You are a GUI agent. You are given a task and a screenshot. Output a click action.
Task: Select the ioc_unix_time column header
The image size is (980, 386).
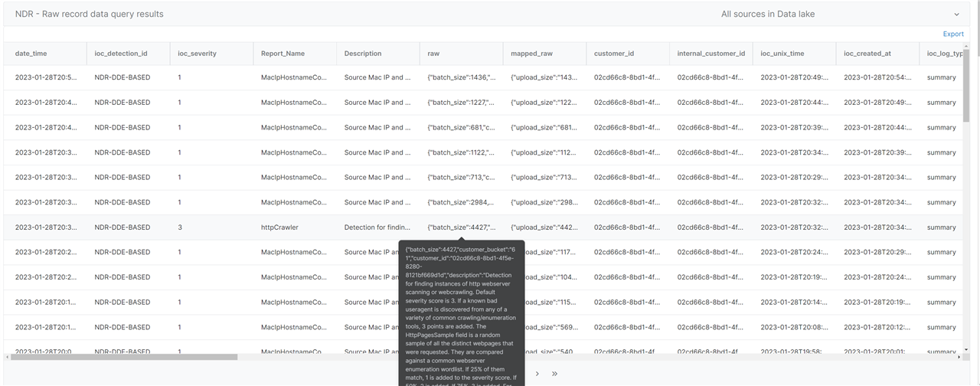pos(782,54)
